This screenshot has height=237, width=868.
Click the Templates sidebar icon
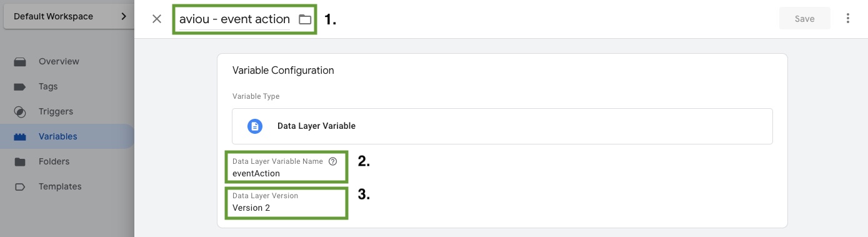pyautogui.click(x=20, y=186)
